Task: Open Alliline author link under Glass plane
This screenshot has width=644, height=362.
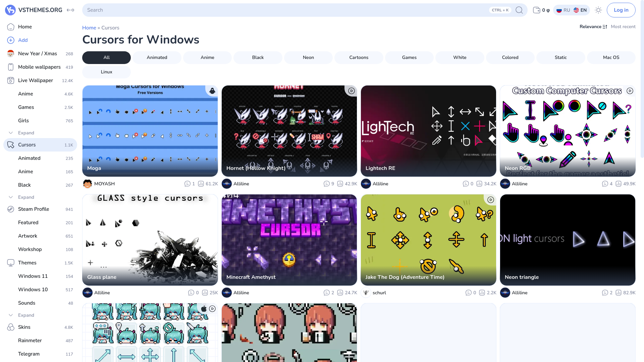Action: pos(102,293)
